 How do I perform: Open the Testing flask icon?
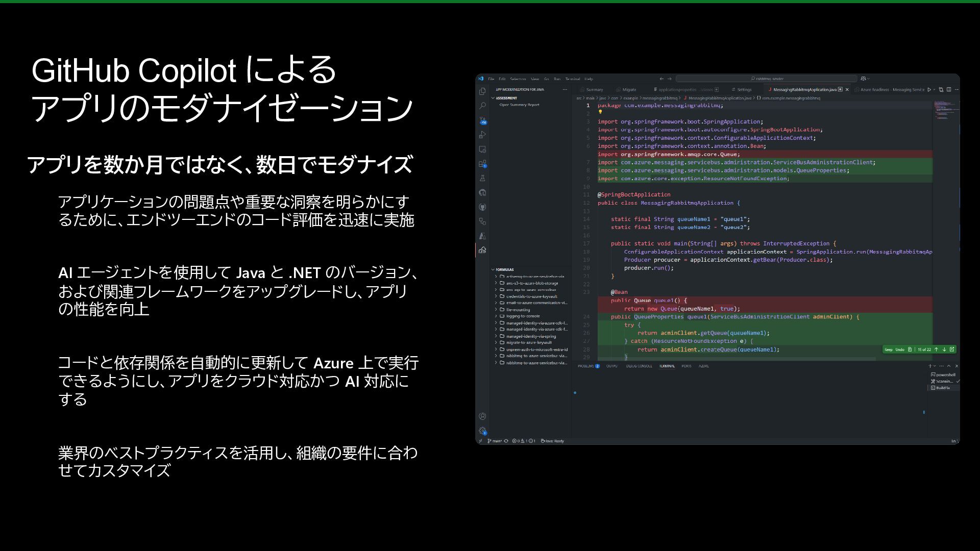click(482, 178)
